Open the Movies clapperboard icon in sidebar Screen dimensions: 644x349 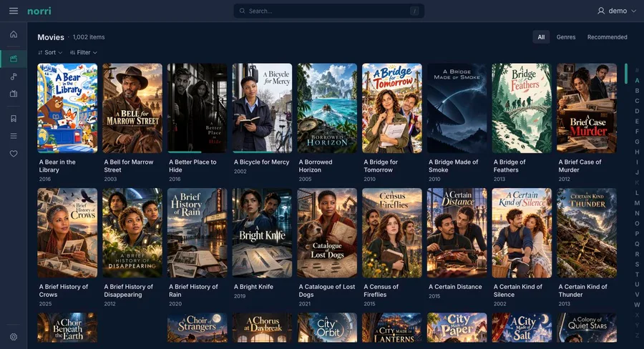(x=14, y=59)
